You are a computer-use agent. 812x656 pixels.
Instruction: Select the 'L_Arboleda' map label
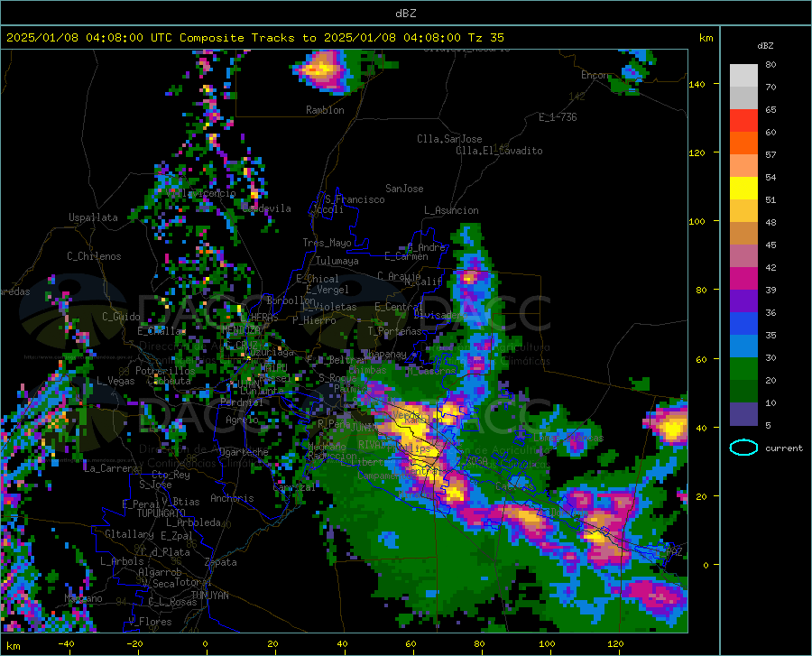(193, 522)
